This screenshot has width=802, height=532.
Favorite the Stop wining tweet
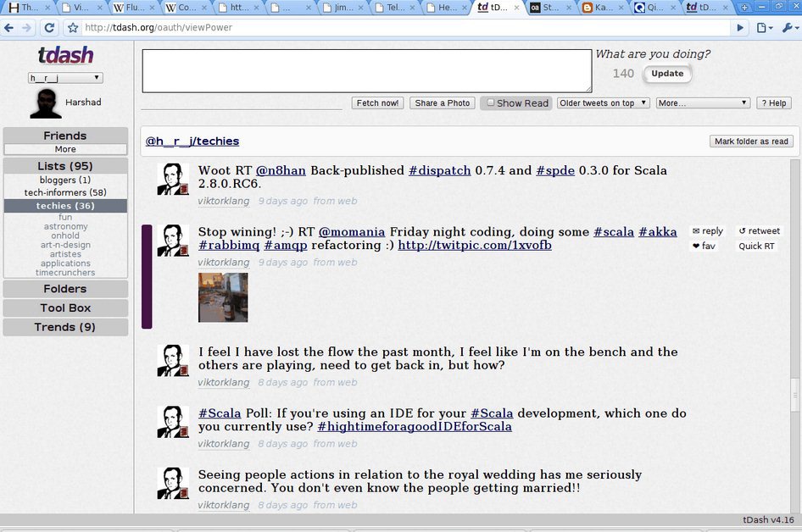[704, 246]
